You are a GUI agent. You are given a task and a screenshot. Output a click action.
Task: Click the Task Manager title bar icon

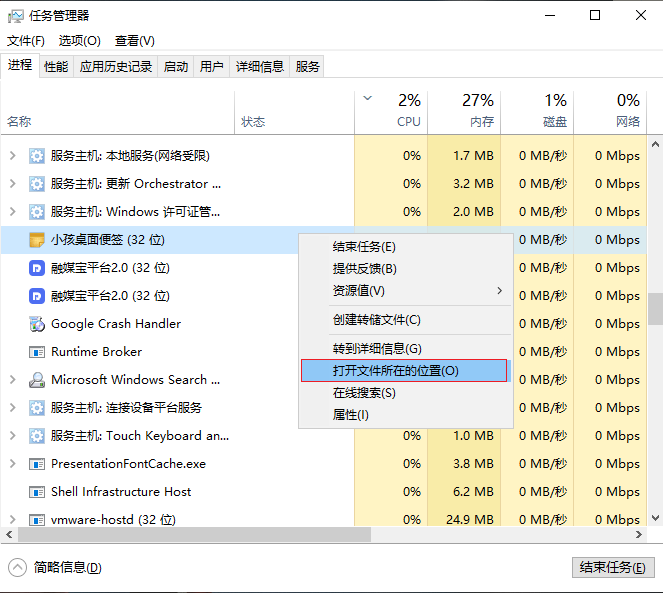[x=15, y=15]
